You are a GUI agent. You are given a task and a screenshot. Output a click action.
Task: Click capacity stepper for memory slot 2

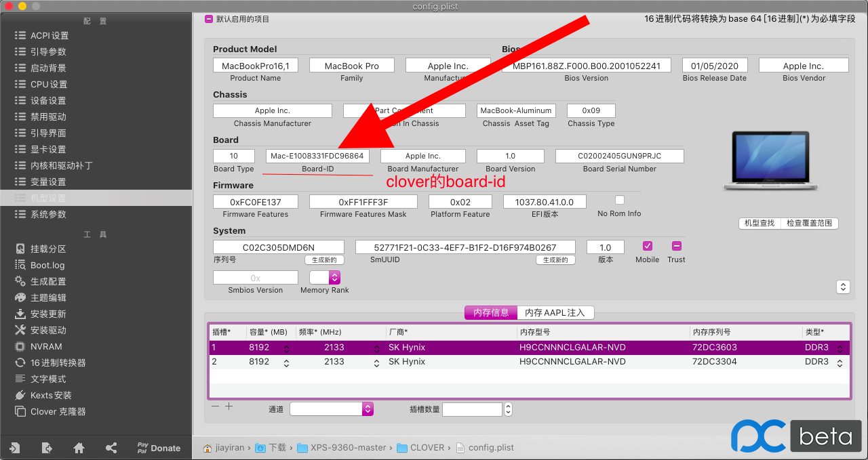[286, 363]
